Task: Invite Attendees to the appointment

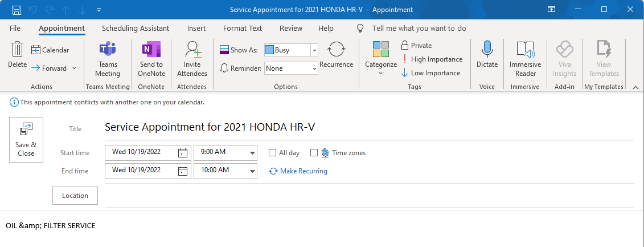Action: point(192,59)
